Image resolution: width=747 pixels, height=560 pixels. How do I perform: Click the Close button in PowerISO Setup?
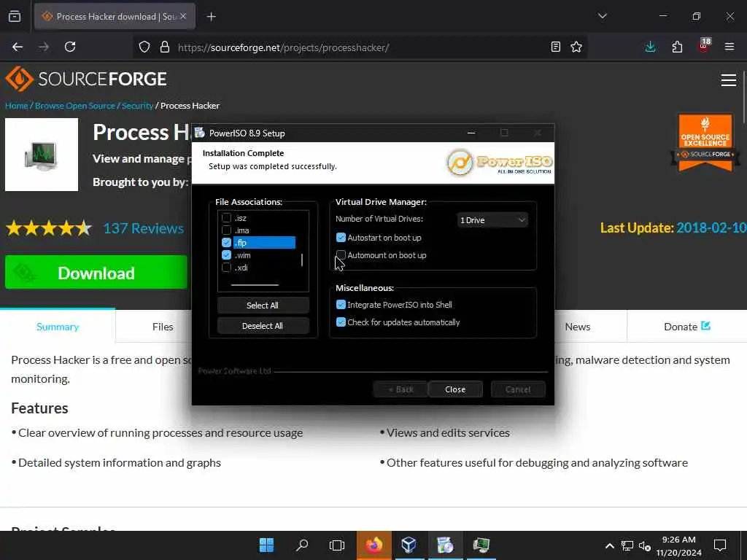[x=455, y=389]
